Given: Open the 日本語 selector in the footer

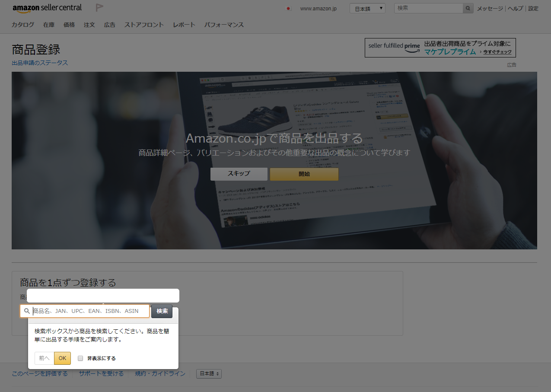Looking at the screenshot, I should (x=209, y=373).
